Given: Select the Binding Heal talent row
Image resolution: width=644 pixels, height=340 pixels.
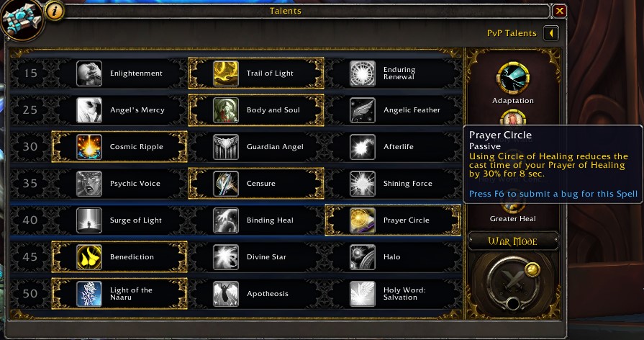Looking at the screenshot, I should [x=256, y=220].
